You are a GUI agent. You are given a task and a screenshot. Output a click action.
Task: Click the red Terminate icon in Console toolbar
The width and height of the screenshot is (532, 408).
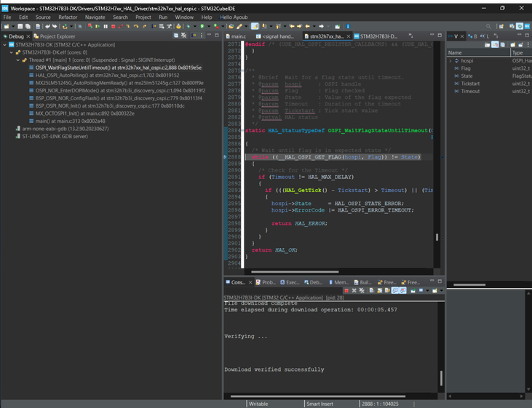coord(346,291)
